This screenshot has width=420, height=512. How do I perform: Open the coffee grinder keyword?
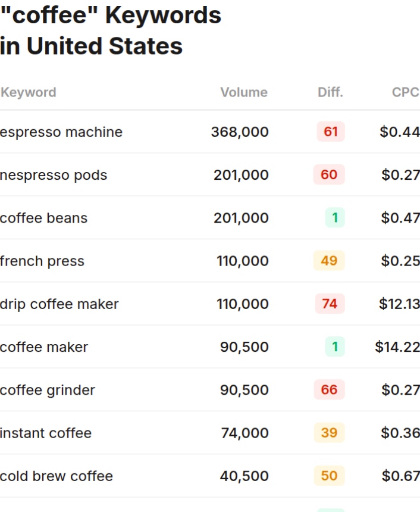pos(48,390)
